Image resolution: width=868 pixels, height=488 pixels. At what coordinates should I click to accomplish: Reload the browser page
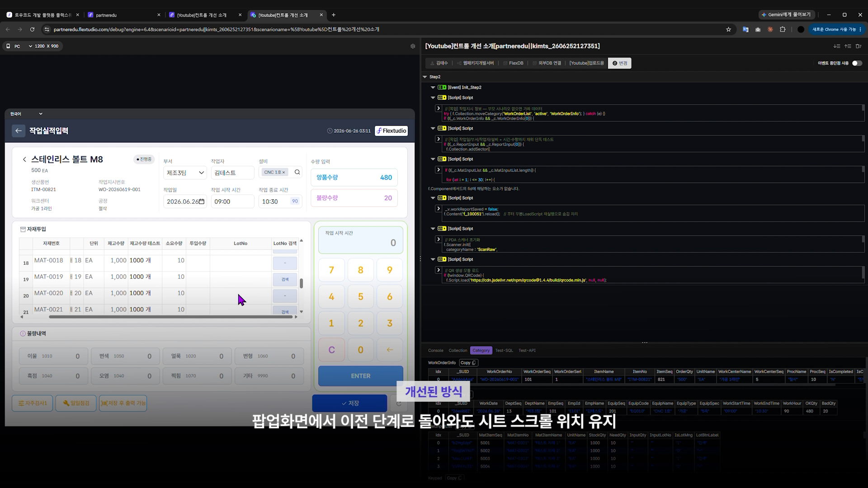(x=32, y=29)
